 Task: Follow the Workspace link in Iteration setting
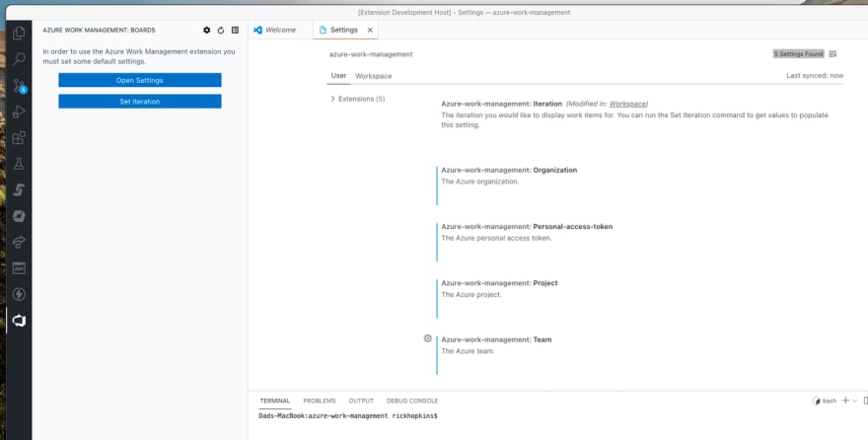click(x=627, y=104)
